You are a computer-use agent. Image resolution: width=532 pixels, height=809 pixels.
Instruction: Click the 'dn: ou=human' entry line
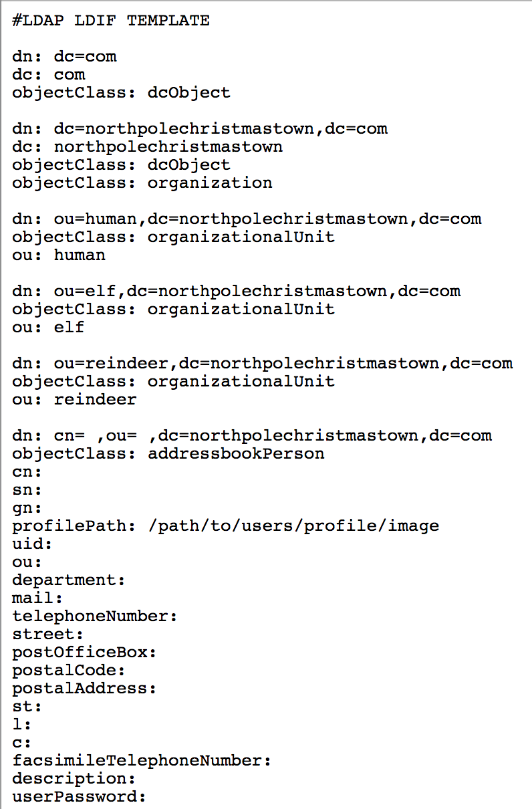(x=246, y=219)
